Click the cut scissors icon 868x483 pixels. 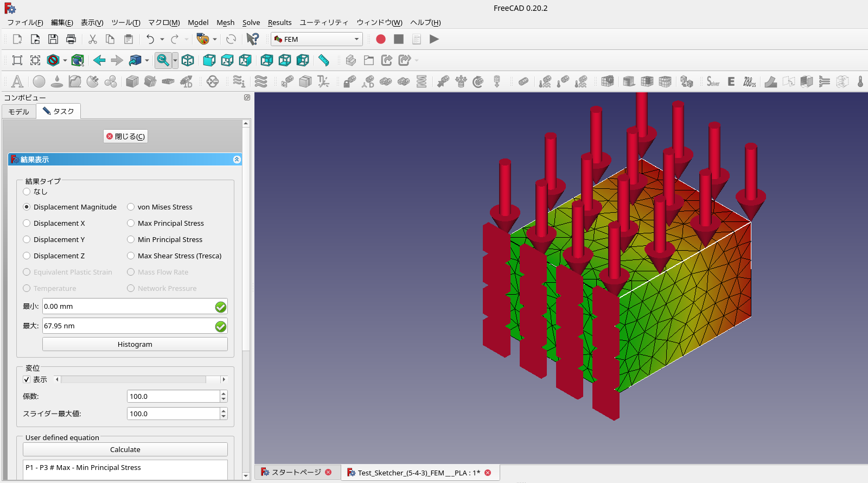coord(93,39)
